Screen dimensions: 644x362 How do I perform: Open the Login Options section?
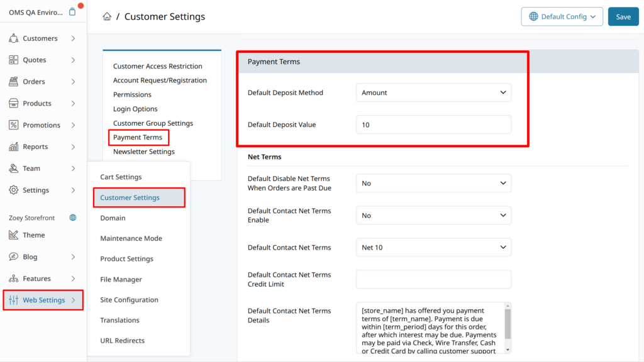135,109
